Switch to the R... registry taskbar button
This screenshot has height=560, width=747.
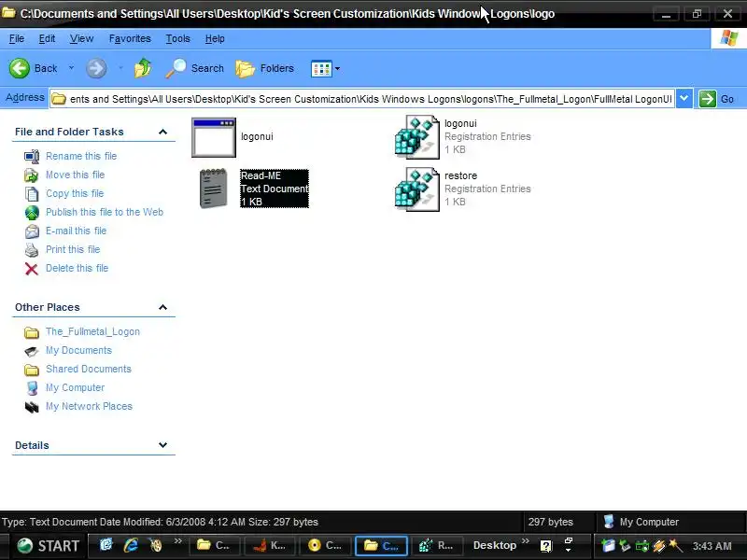(x=437, y=546)
